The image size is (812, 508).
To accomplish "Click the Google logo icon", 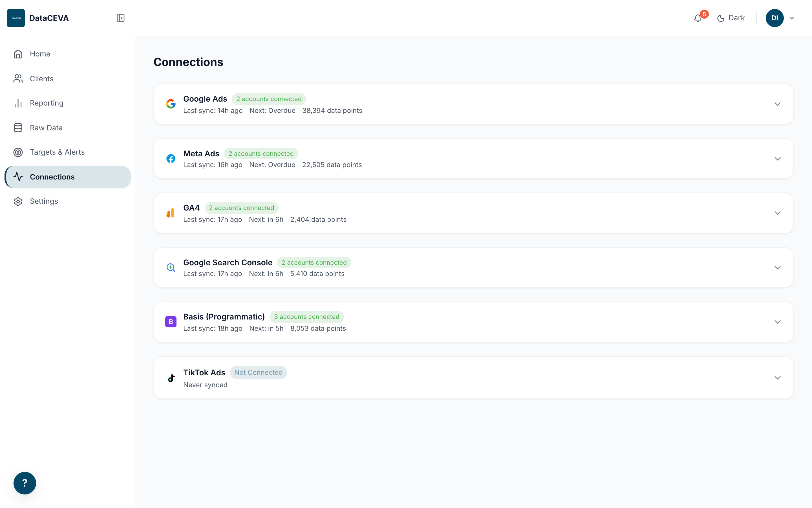I will click(x=171, y=104).
